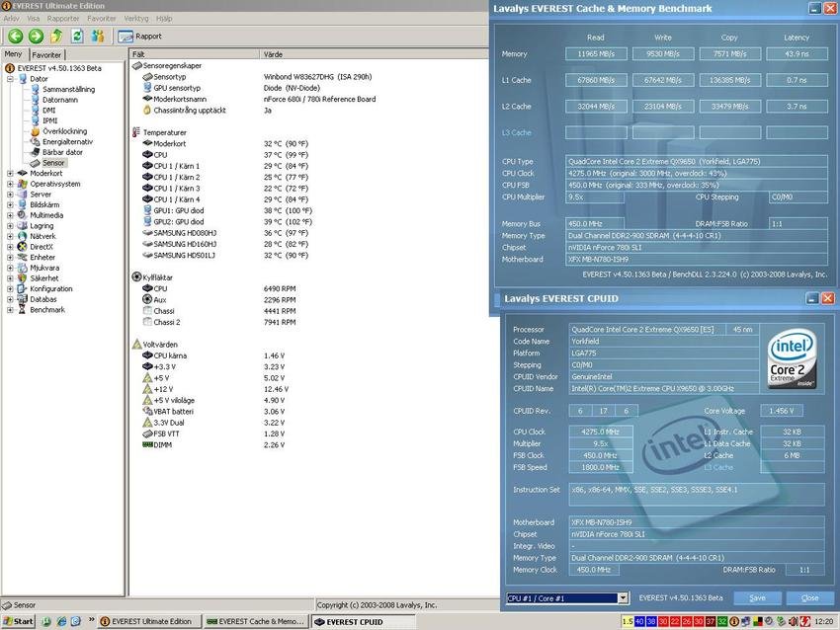Click the red 22 temperature tray icon
The image size is (840, 630).
click(675, 621)
